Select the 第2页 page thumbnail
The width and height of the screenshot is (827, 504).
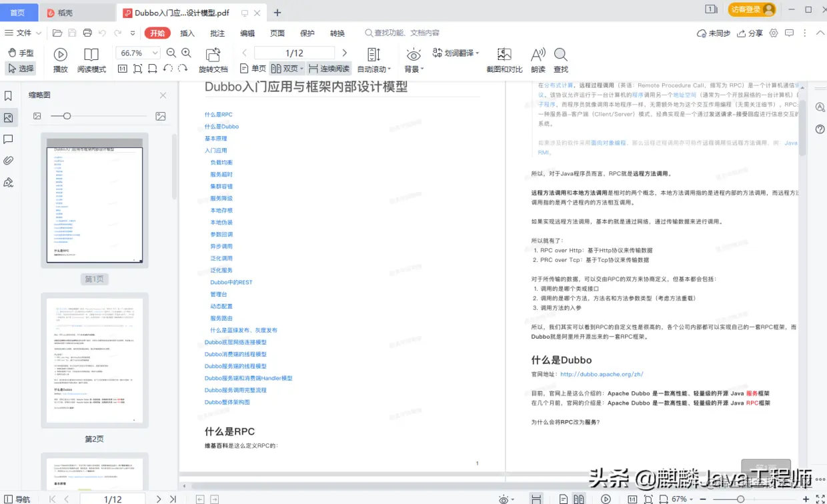tap(95, 360)
